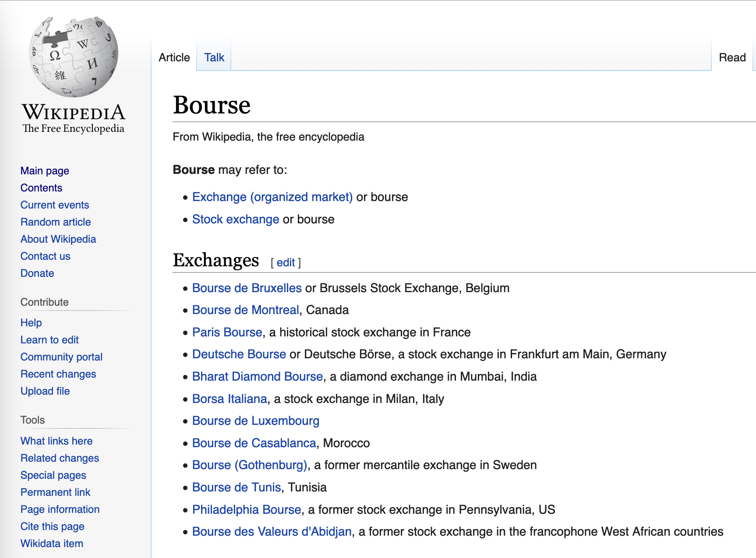Follow Bourse de Luxembourg link
This screenshot has width=756, height=558.
(256, 421)
